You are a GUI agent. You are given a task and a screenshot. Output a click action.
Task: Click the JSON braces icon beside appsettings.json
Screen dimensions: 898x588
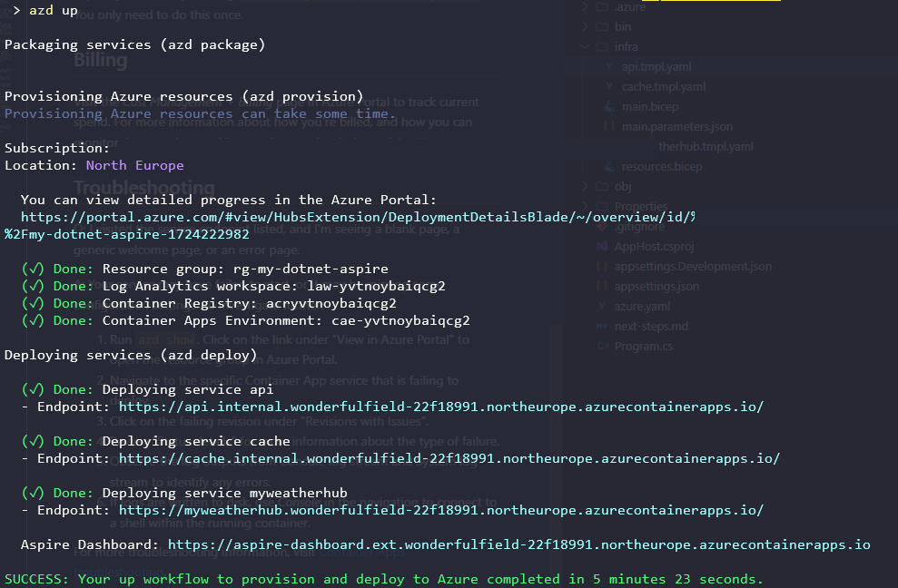(x=602, y=286)
